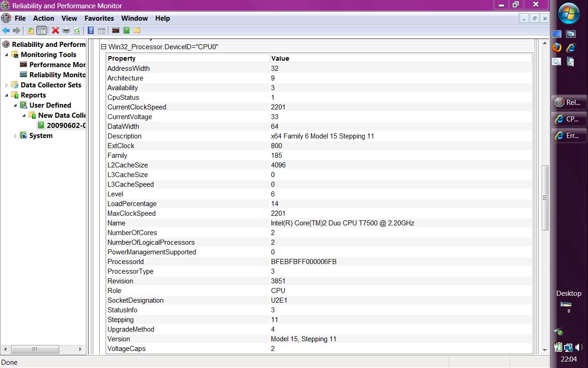Toggle the show/hide console tree button

tap(41, 30)
